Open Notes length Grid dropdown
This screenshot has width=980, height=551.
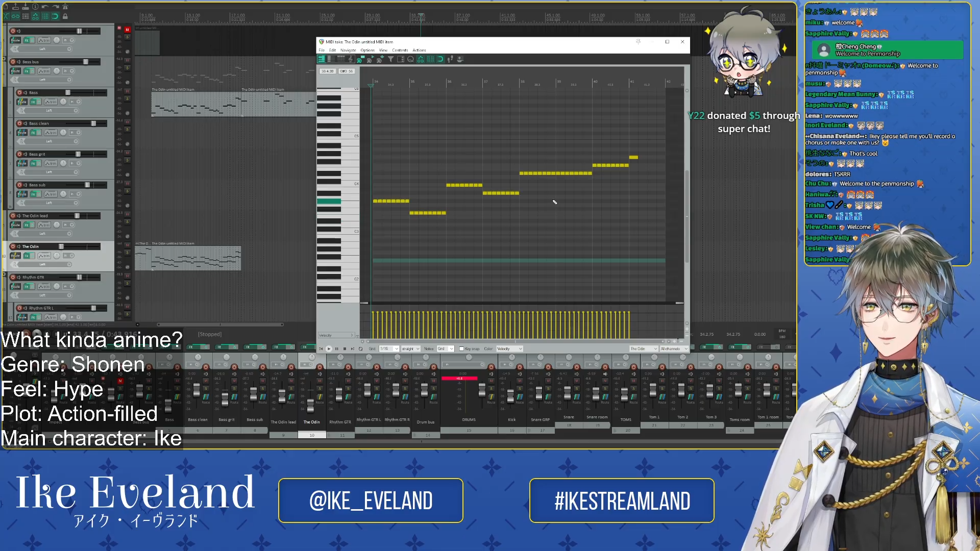pos(446,349)
